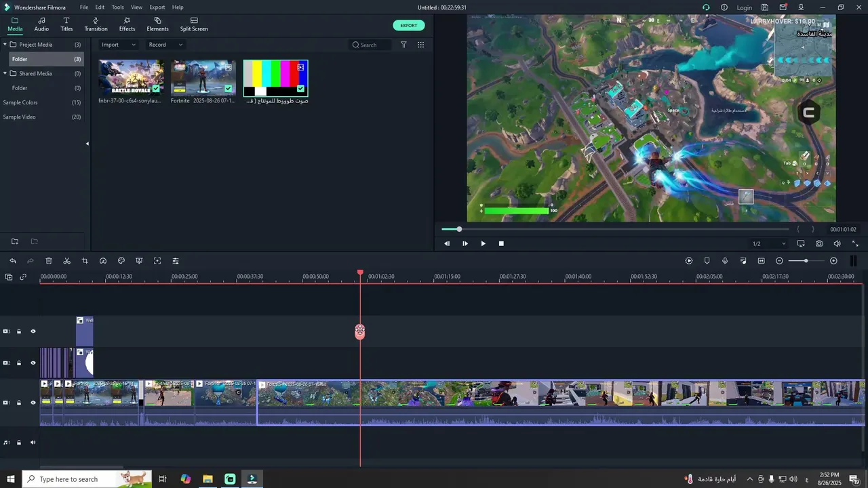Click the add track icon left of ruler
The height and width of the screenshot is (488, 868).
click(x=9, y=277)
